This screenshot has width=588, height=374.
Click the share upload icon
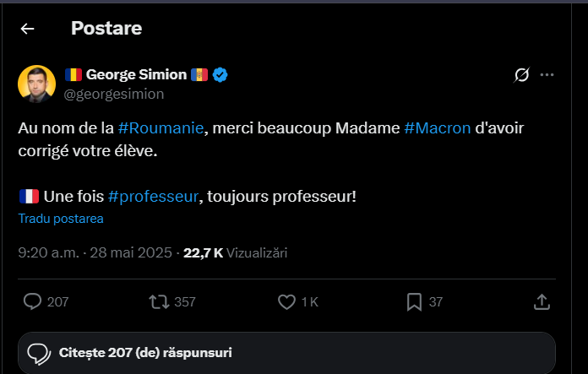542,301
